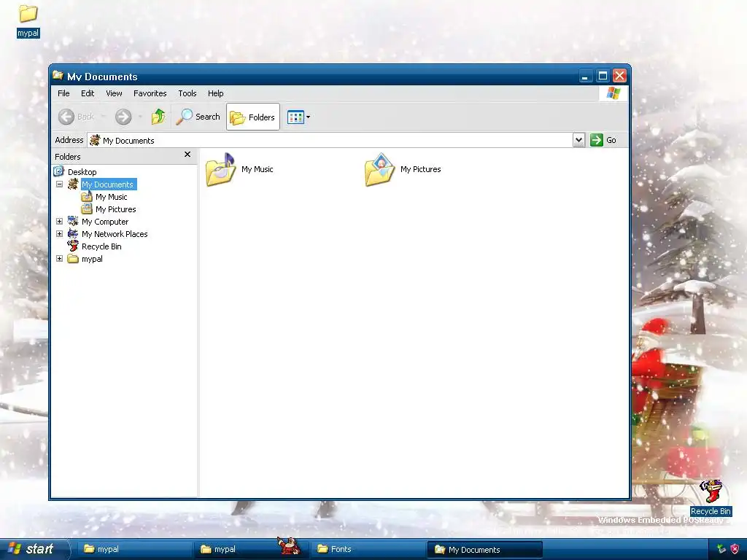
Task: Maximize the My Documents window
Action: [x=603, y=76]
